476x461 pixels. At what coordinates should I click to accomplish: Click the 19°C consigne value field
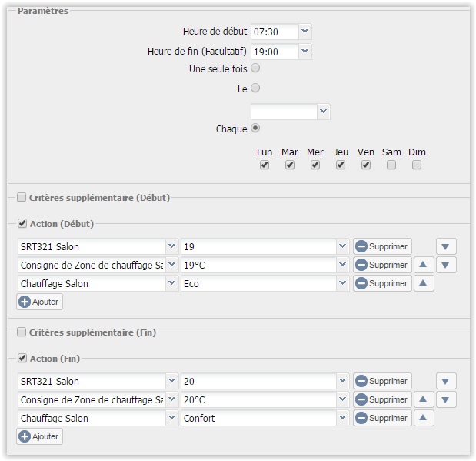point(258,265)
